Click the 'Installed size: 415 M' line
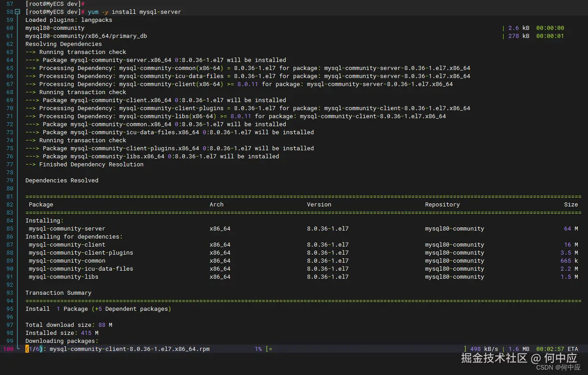 click(x=62, y=333)
